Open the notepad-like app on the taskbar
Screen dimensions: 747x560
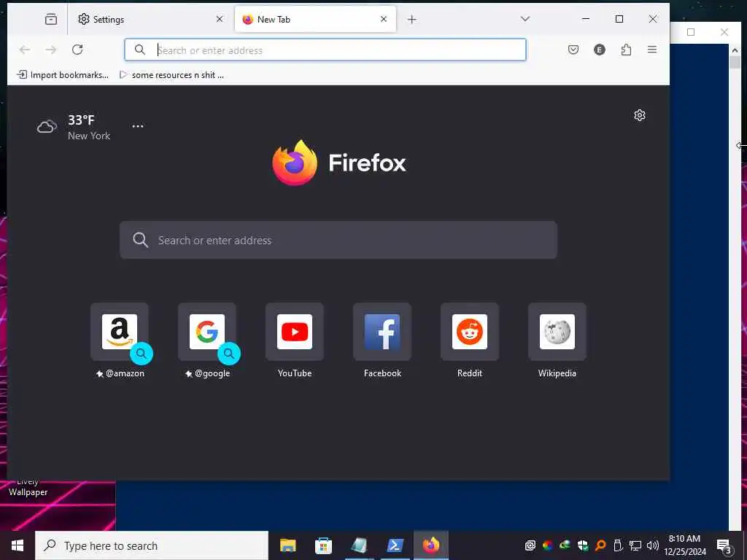click(x=359, y=545)
